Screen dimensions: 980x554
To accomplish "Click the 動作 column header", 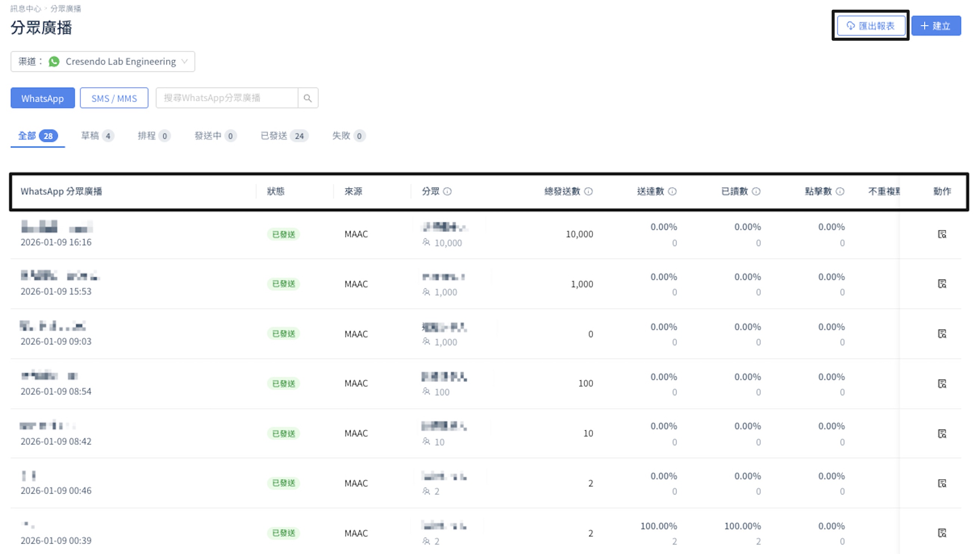I will coord(942,191).
